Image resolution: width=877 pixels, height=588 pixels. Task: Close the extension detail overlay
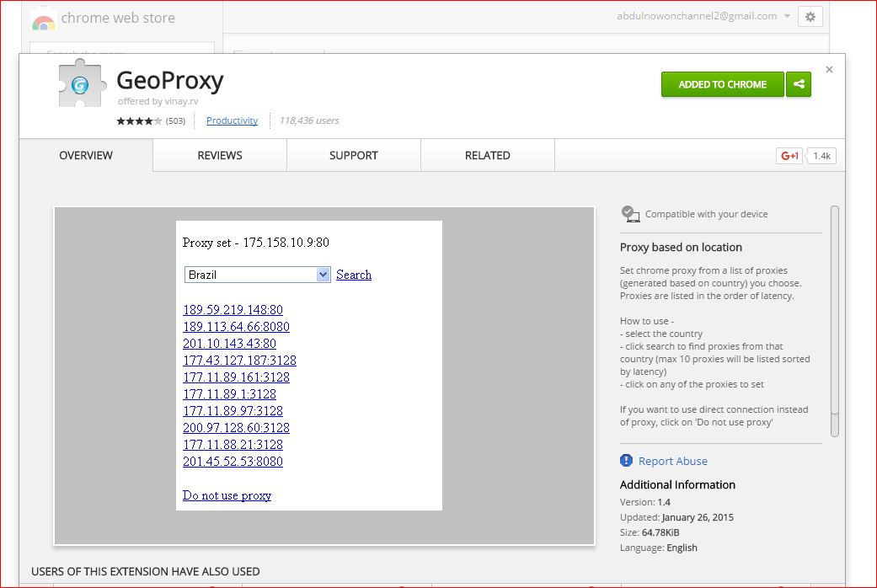[829, 69]
